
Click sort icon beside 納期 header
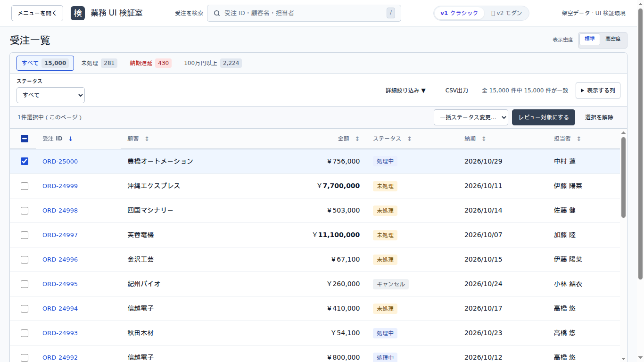point(484,139)
